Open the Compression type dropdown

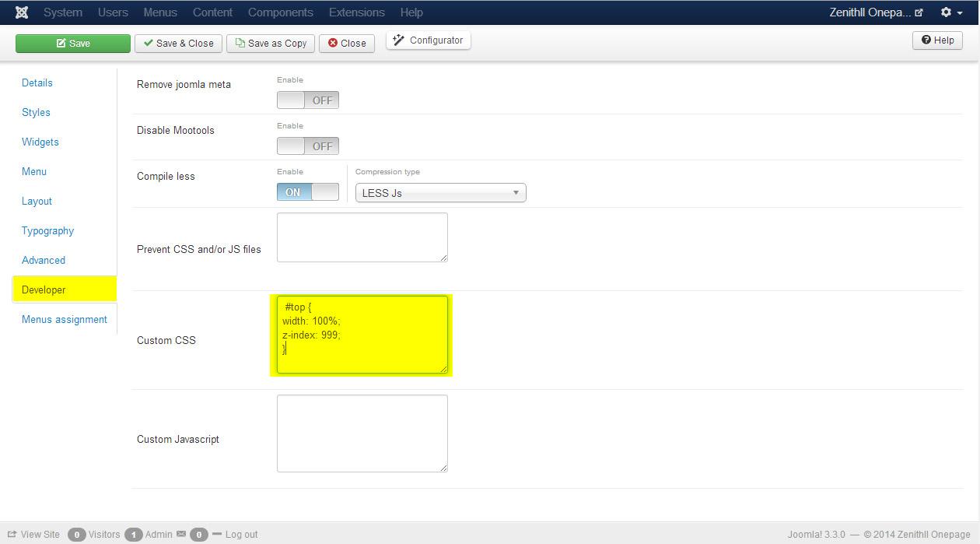click(x=441, y=193)
